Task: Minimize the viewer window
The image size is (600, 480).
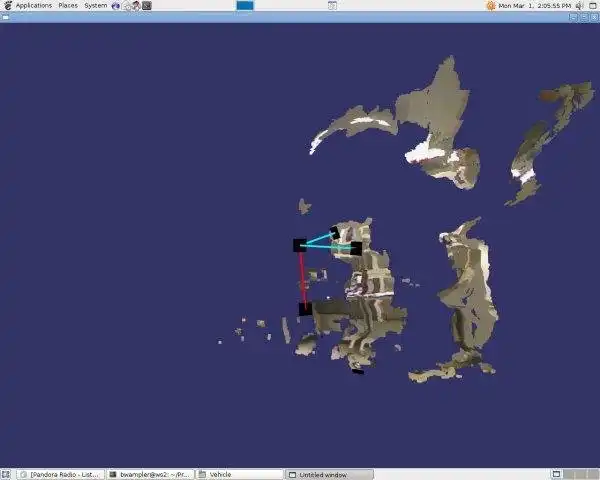Action: [573, 17]
